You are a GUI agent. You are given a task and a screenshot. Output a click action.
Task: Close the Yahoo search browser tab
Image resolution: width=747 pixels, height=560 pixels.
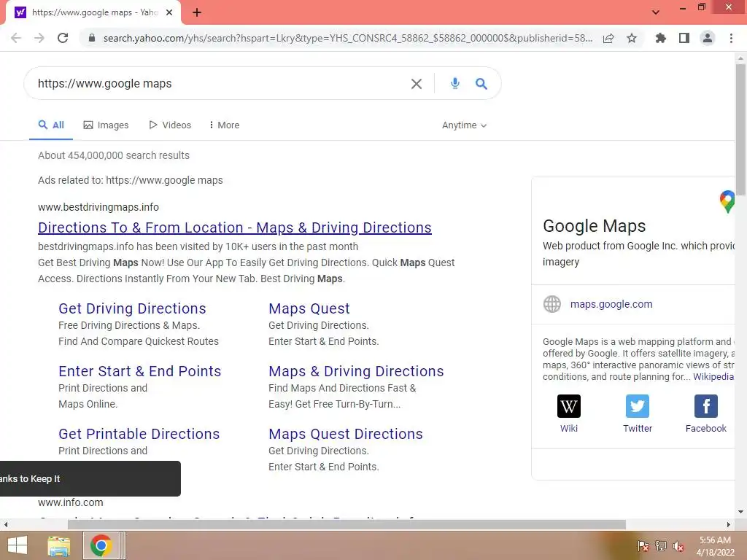[169, 12]
